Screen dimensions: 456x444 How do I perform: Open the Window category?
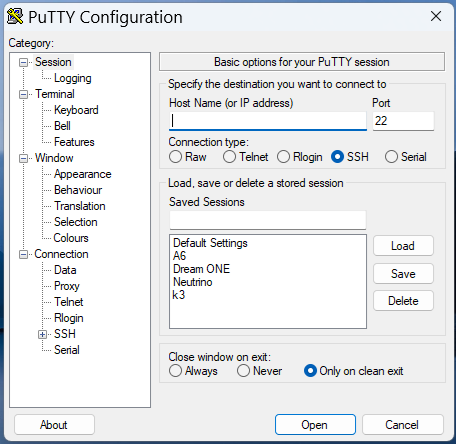[x=54, y=158]
